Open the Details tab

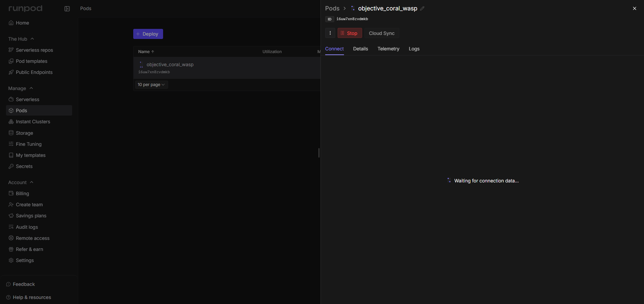click(360, 49)
